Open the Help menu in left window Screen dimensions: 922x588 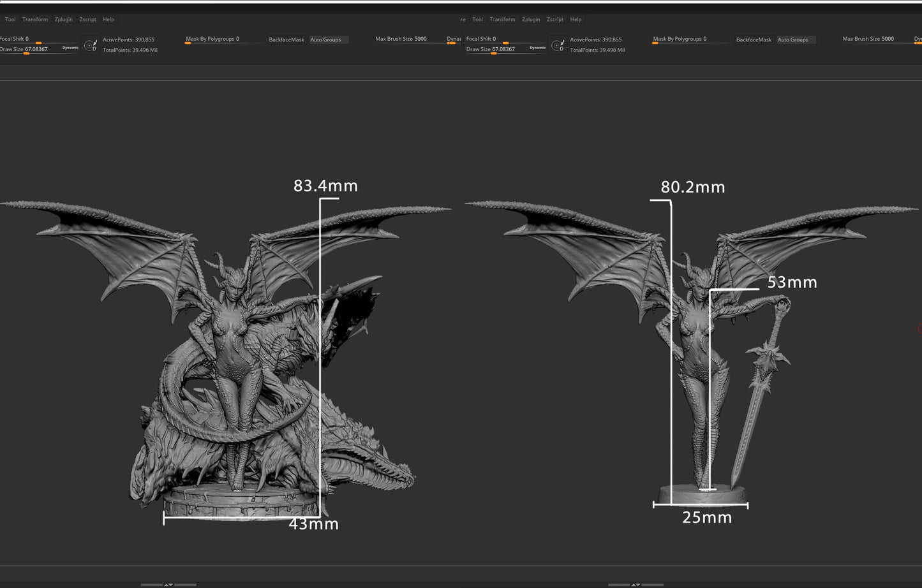click(x=108, y=20)
